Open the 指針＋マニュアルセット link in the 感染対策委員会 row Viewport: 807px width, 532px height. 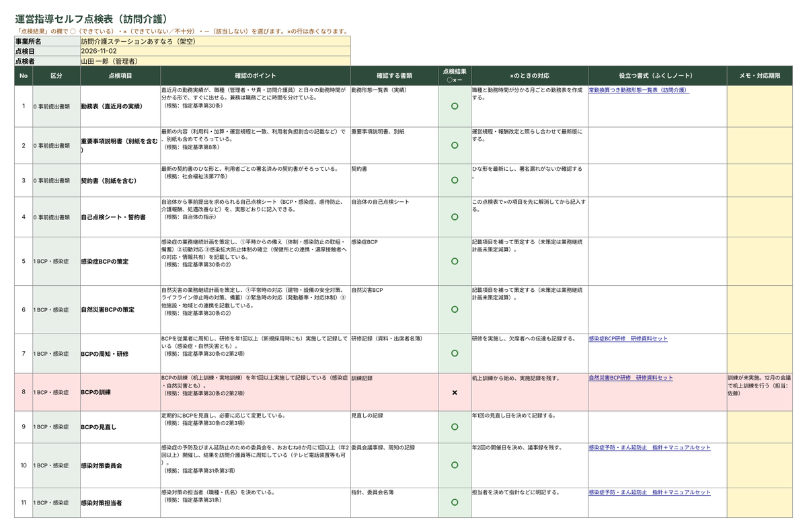click(650, 447)
